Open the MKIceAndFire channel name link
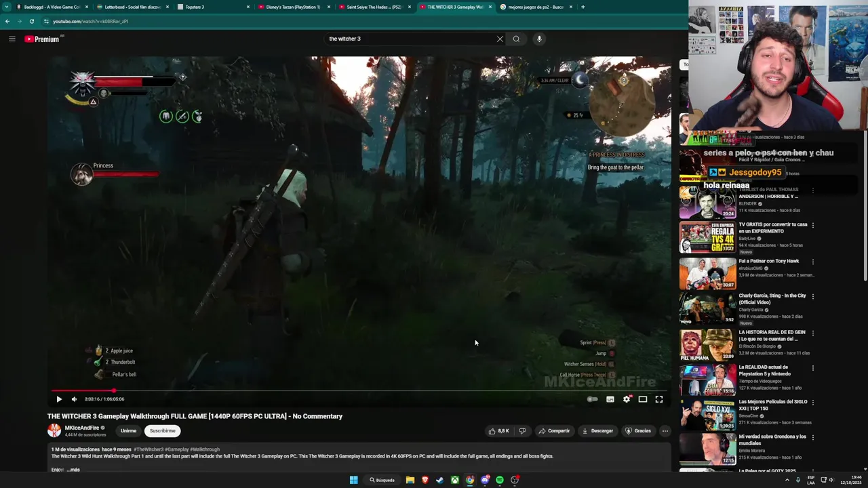The width and height of the screenshot is (868, 488). [x=81, y=428]
